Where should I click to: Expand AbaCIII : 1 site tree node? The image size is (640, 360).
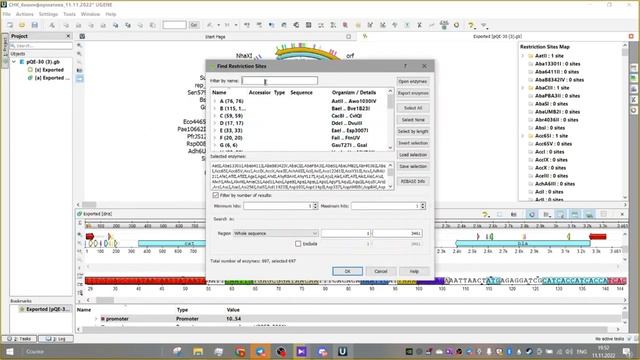522,88
